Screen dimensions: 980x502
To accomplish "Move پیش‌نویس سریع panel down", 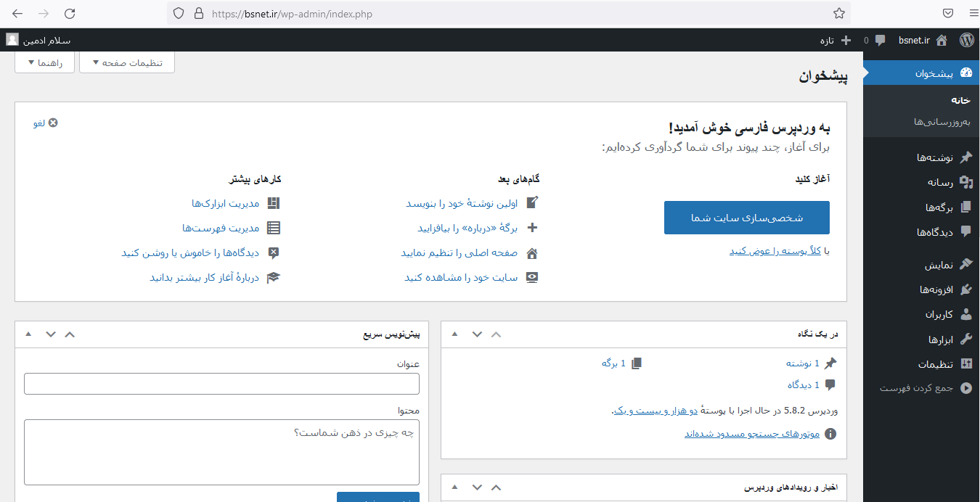I will tap(50, 334).
